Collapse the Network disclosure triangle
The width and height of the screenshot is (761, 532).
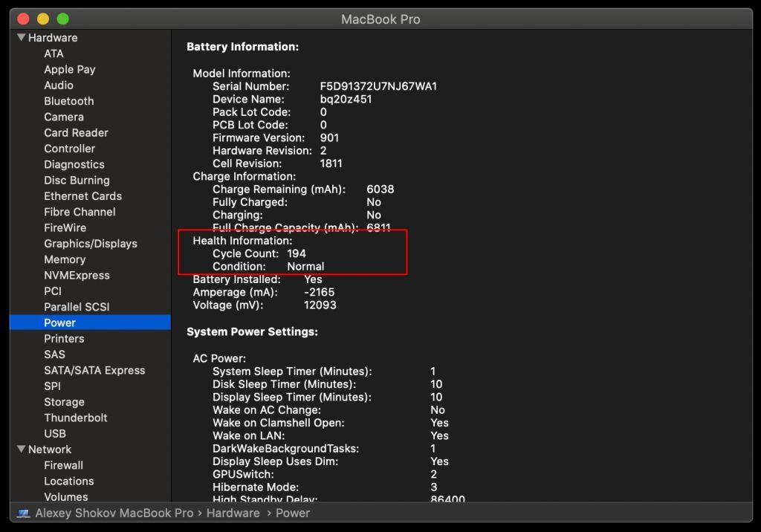(22, 450)
